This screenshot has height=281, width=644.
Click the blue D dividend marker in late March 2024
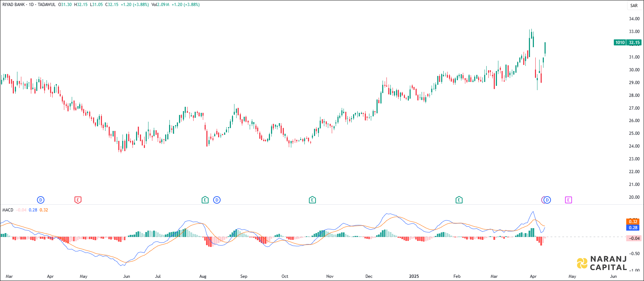(x=41, y=200)
